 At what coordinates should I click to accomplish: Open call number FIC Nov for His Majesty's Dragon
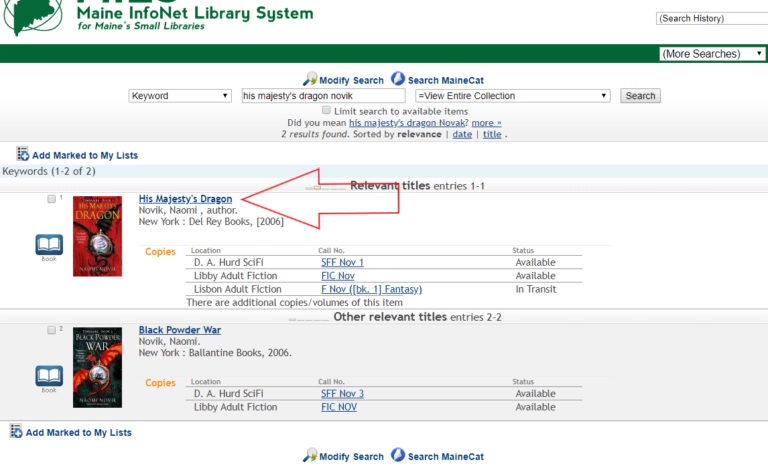337,276
